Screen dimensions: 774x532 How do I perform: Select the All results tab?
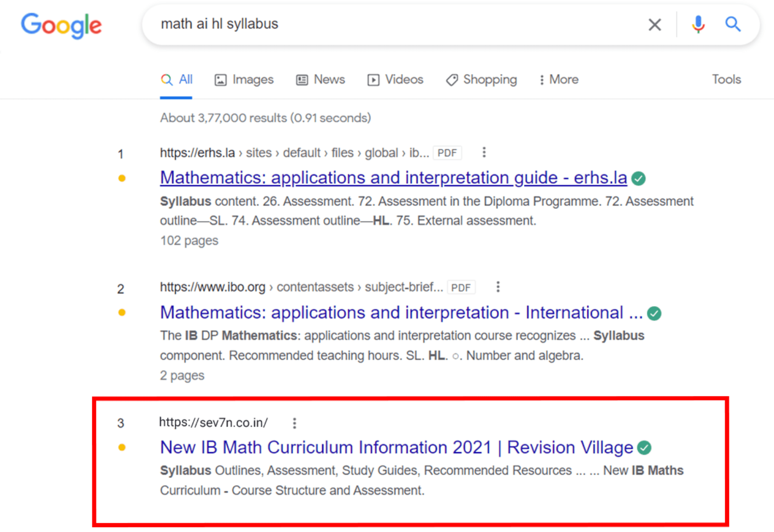(x=177, y=80)
